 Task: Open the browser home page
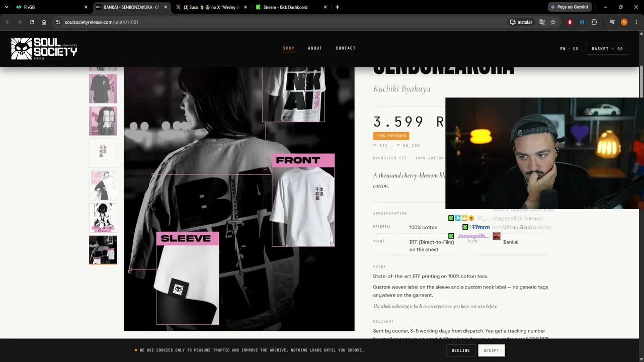[x=44, y=22]
